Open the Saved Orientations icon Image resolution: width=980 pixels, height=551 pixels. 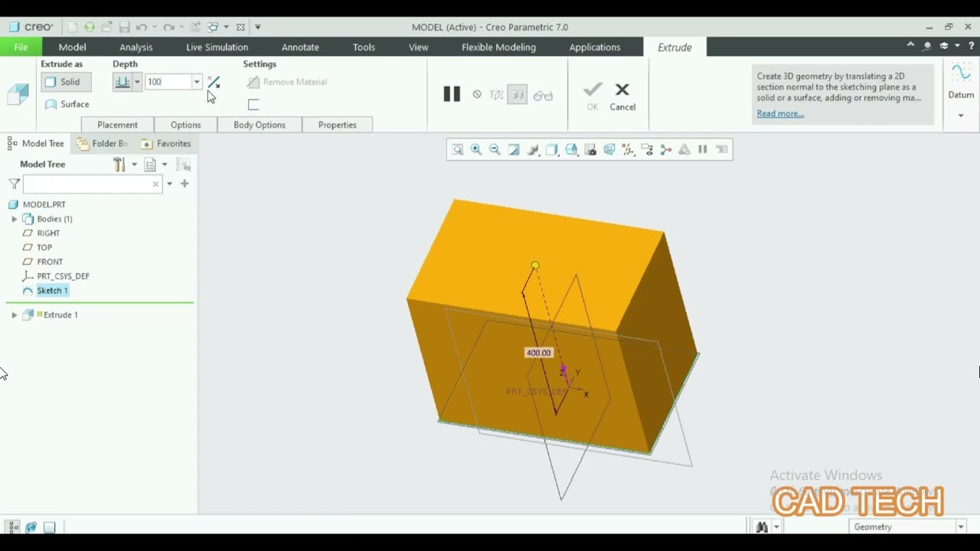click(571, 149)
